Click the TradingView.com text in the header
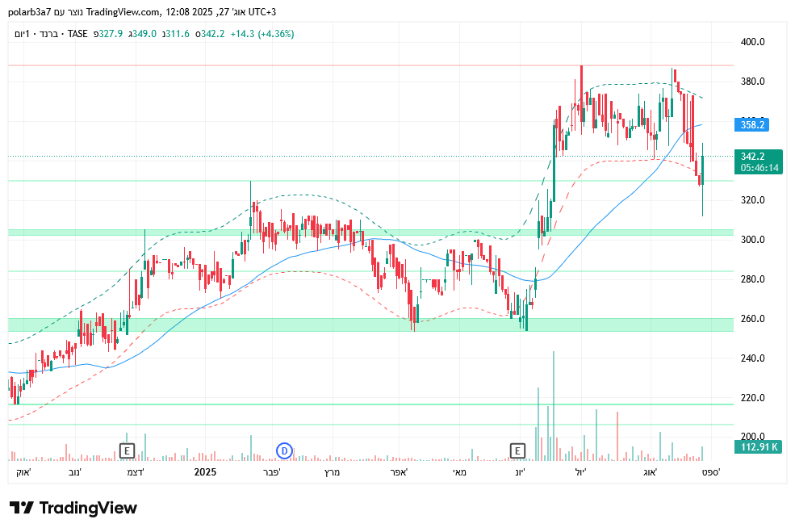 click(x=123, y=11)
